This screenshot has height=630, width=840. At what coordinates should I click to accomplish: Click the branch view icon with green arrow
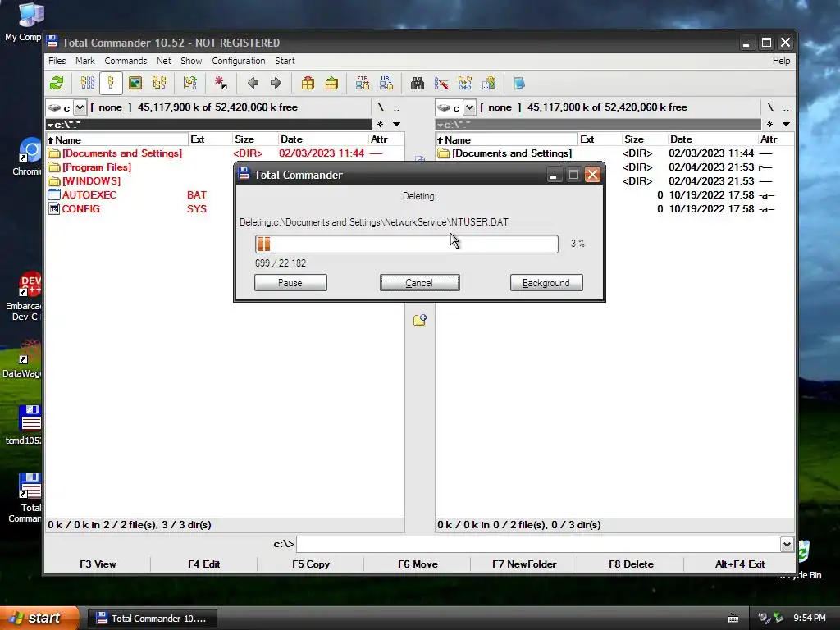pyautogui.click(x=189, y=83)
